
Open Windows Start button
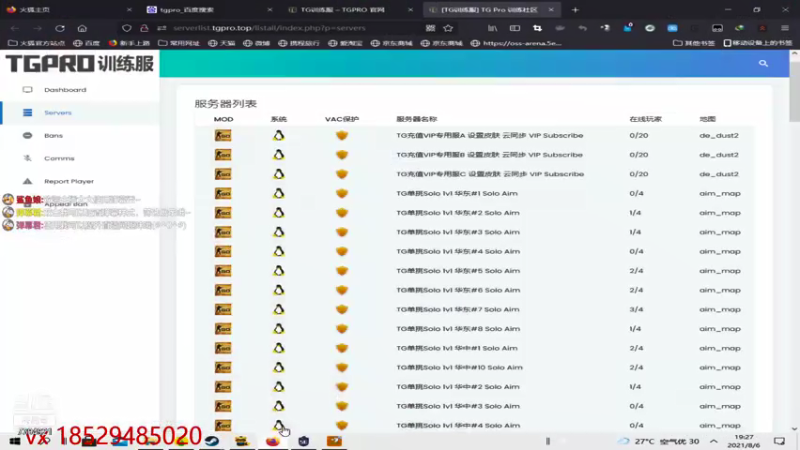pyautogui.click(x=14, y=441)
